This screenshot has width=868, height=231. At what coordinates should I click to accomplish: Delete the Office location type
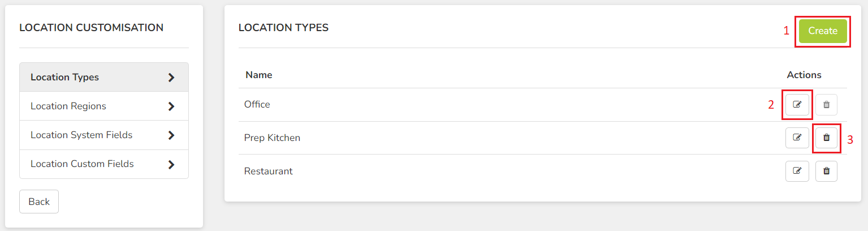click(x=826, y=105)
